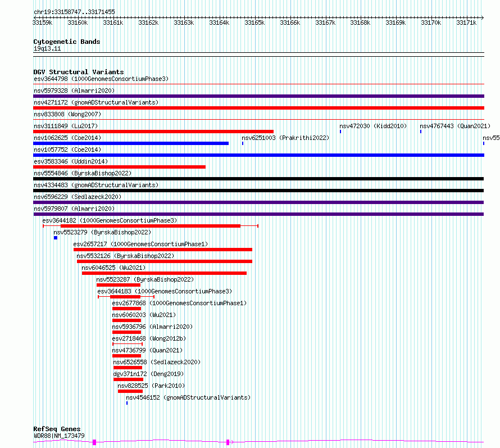This screenshot has width=500, height=448.
Task: Click the nsv5523279 small blue marker
Action: click(56, 238)
